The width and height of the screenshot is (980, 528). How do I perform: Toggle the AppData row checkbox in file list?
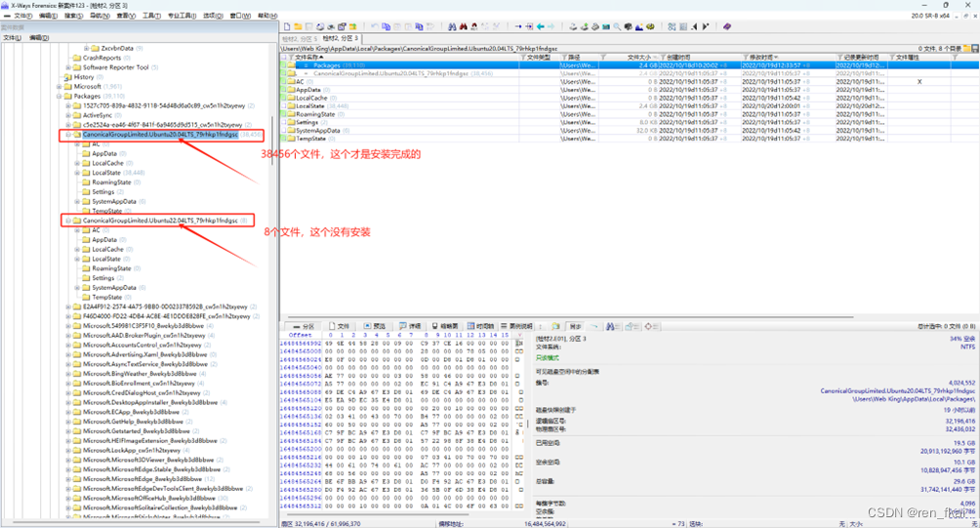(284, 90)
